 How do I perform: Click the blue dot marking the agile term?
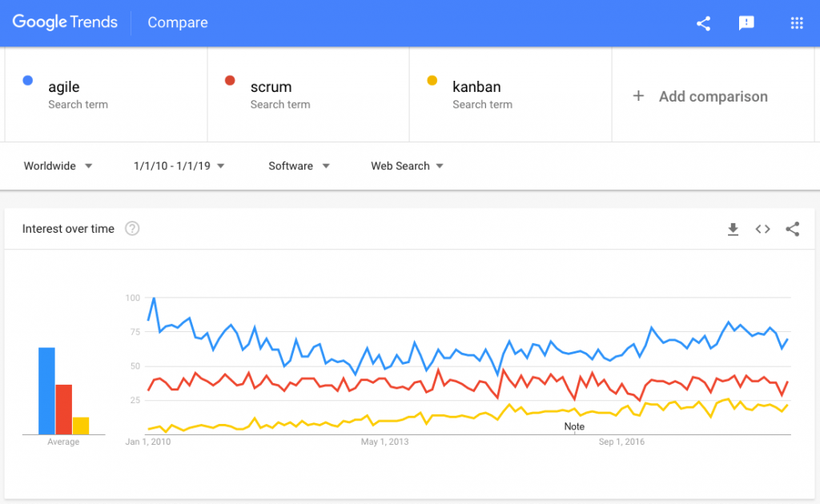(30, 80)
